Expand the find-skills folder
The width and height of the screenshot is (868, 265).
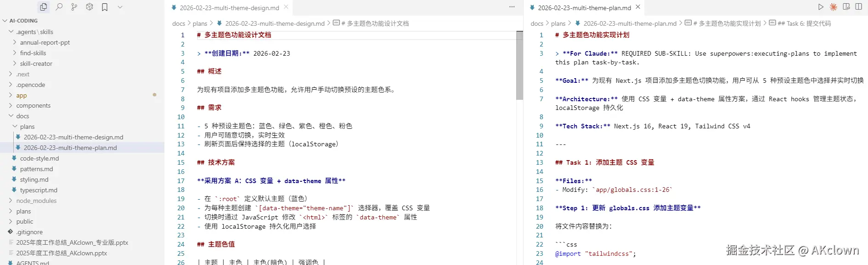point(15,53)
